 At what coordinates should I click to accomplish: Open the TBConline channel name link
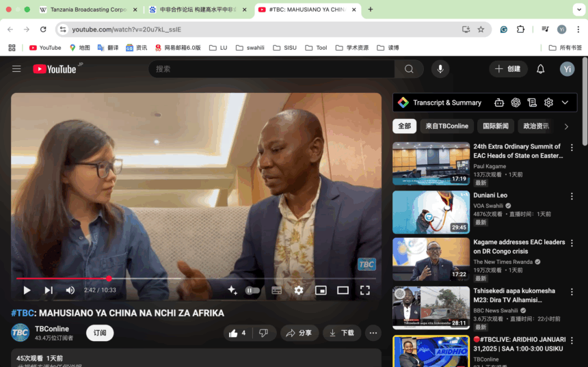[52, 329]
